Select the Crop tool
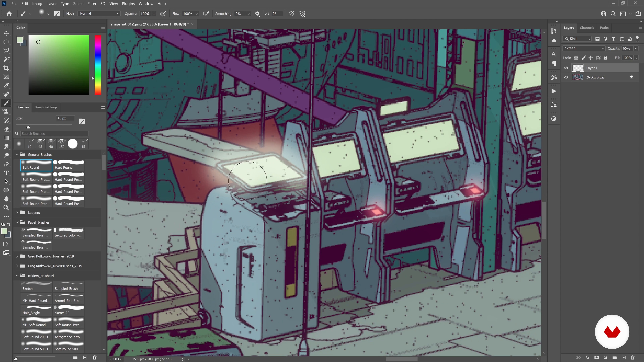The width and height of the screenshot is (644, 362). (x=7, y=68)
